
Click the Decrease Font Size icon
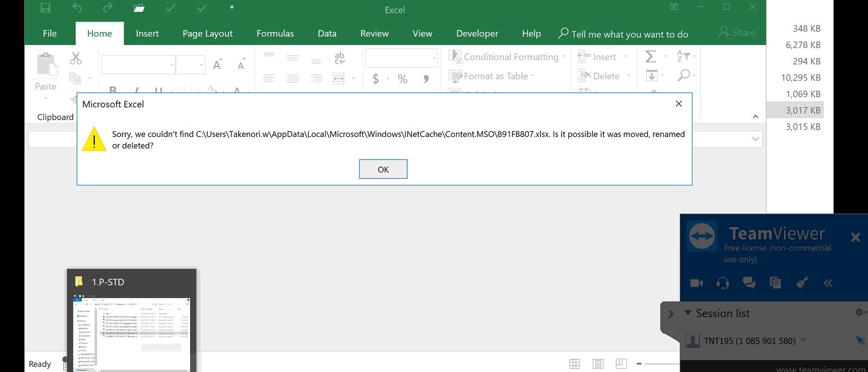click(x=242, y=64)
